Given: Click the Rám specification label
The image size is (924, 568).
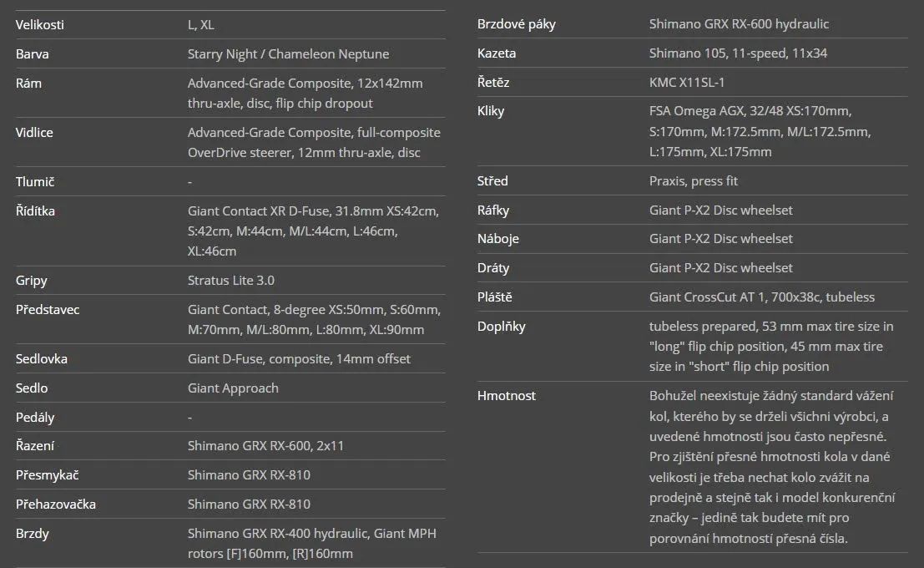Looking at the screenshot, I should tap(28, 84).
